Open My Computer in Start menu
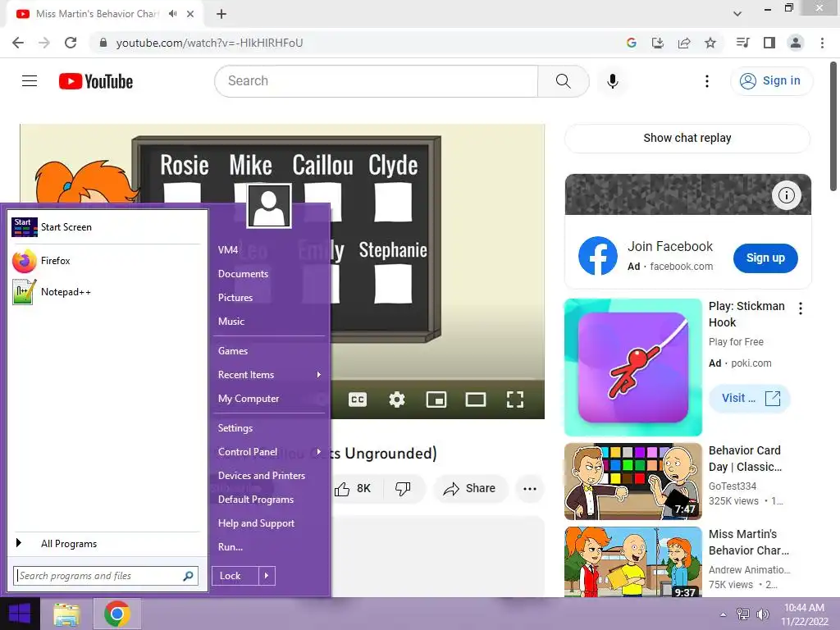Image resolution: width=840 pixels, height=630 pixels. [248, 399]
